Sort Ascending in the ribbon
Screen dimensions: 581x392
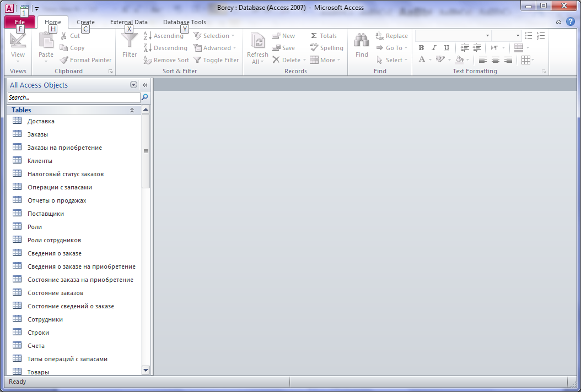click(x=163, y=36)
